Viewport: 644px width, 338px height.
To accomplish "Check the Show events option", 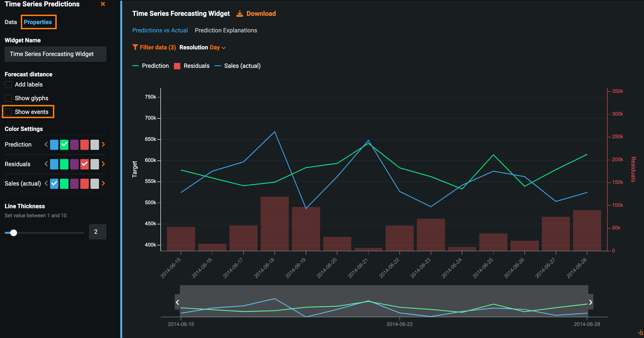I will (8, 112).
